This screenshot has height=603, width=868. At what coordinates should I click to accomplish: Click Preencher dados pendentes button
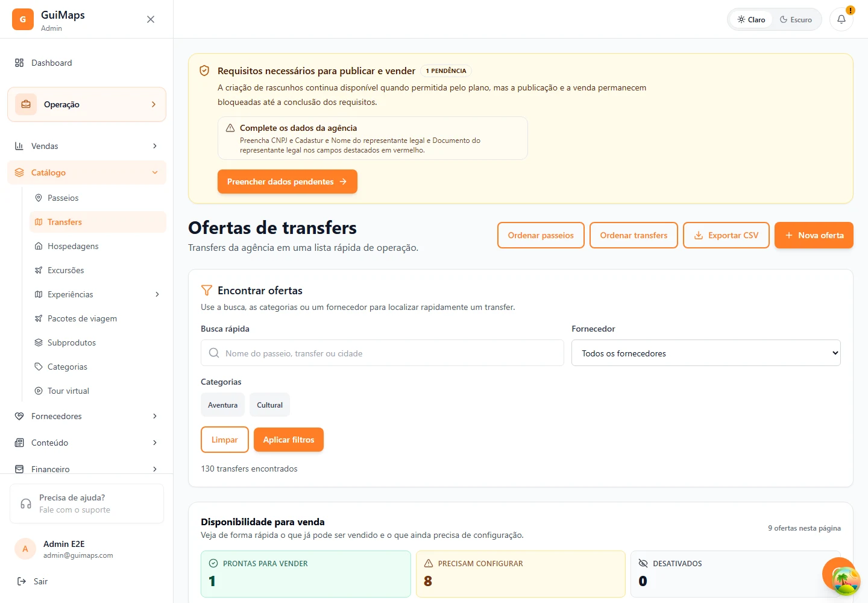(288, 182)
